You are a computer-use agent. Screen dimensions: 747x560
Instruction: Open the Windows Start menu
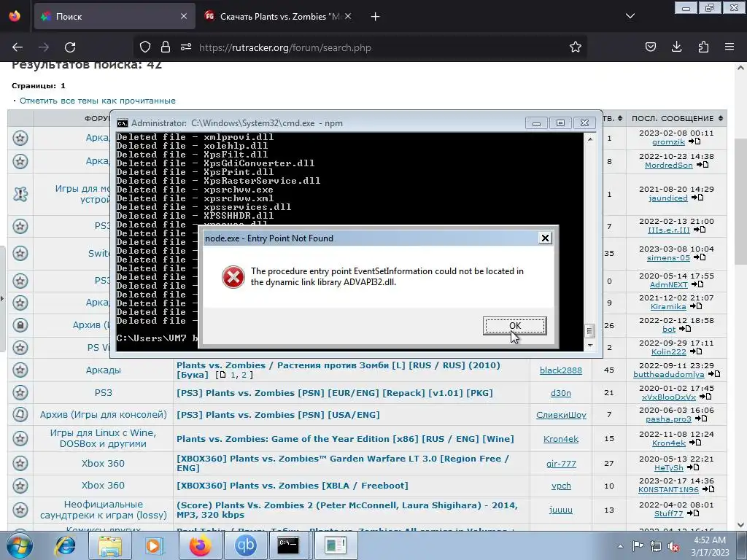20,545
